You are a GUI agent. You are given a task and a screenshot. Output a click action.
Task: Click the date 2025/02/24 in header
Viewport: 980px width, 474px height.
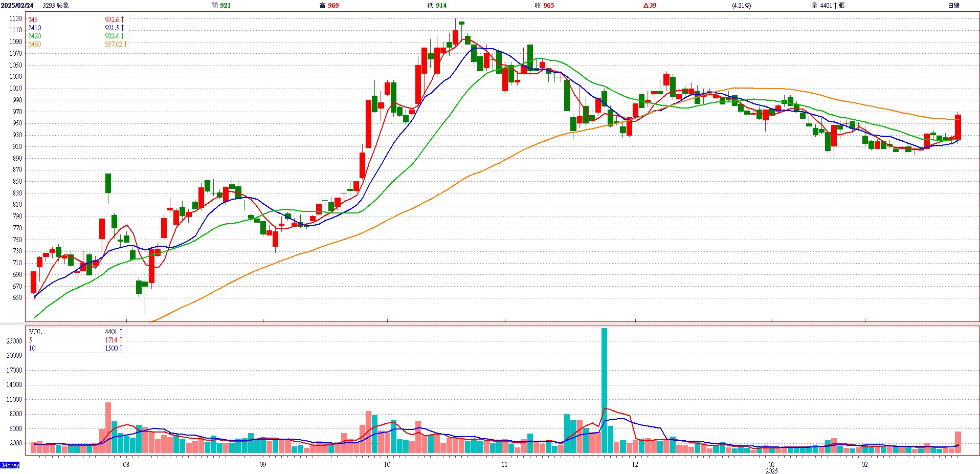[17, 6]
